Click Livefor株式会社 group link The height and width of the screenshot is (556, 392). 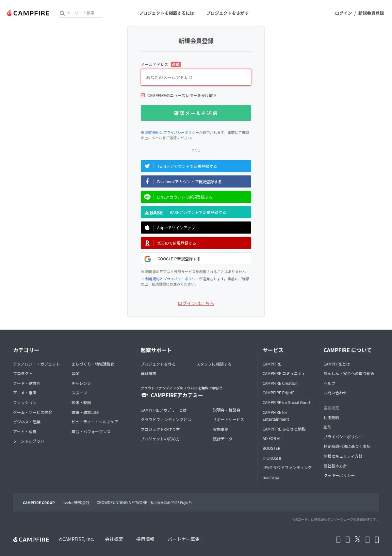(75, 503)
